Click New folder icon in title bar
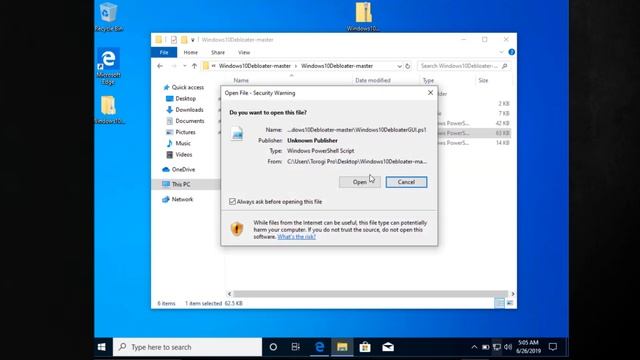Viewport: 640px width, 360px height. point(184,40)
